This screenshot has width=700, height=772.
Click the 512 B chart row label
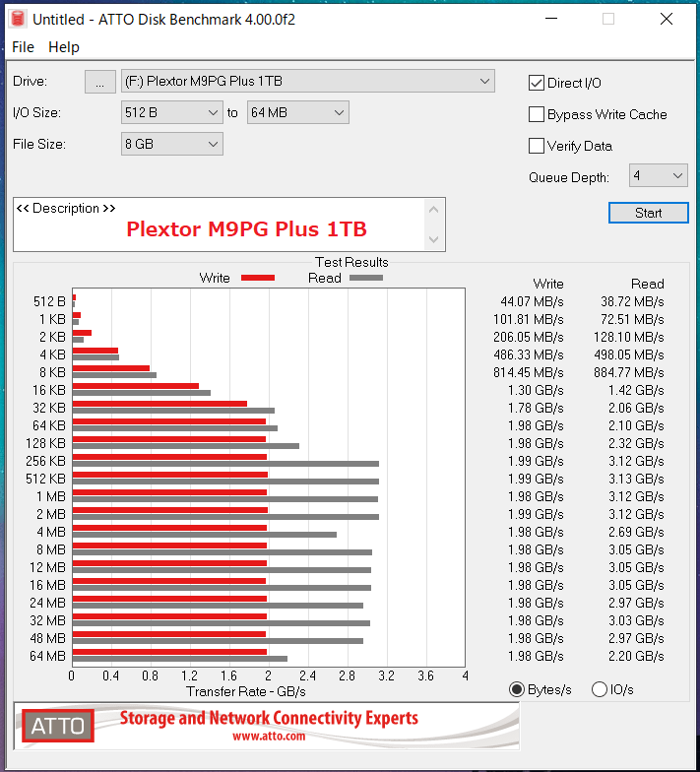coord(49,301)
